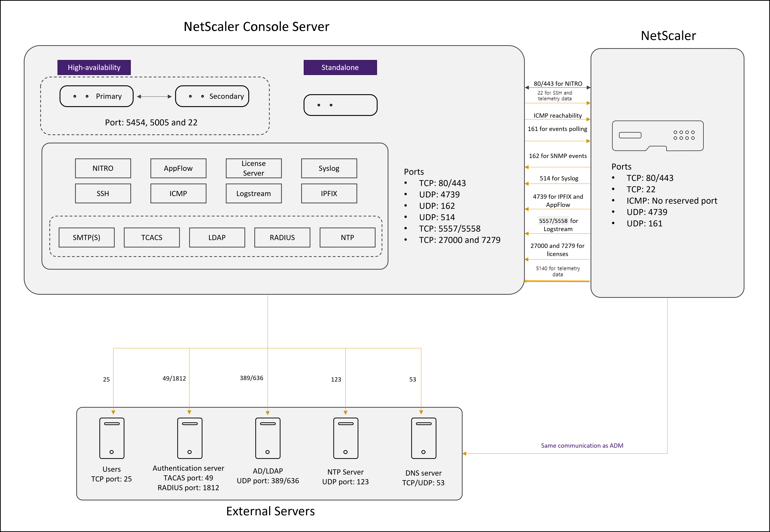The height and width of the screenshot is (532, 770).
Task: Click 'Same communication as ADM' text
Action: click(582, 445)
